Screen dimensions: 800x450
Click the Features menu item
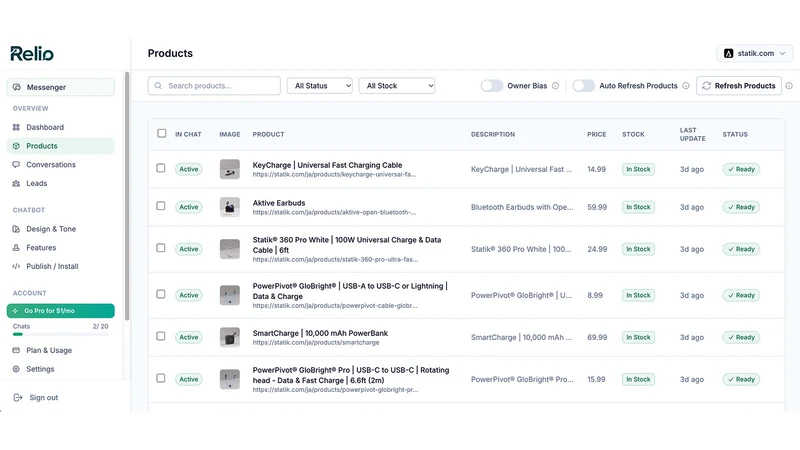point(61,247)
